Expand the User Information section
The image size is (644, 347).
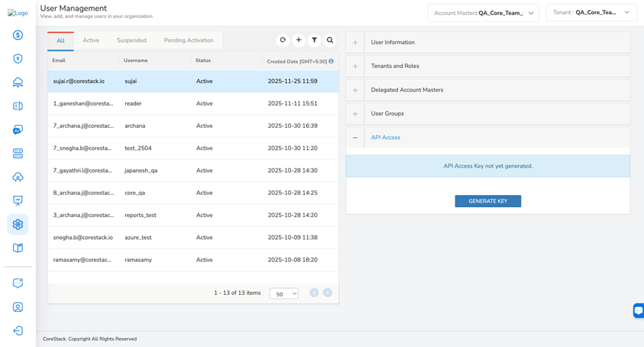488,42
